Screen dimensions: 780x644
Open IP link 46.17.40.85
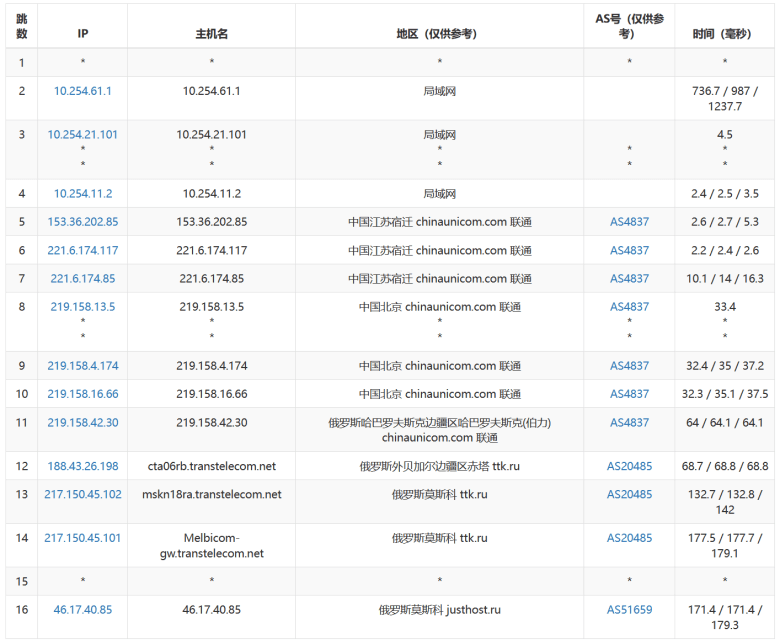coord(83,610)
